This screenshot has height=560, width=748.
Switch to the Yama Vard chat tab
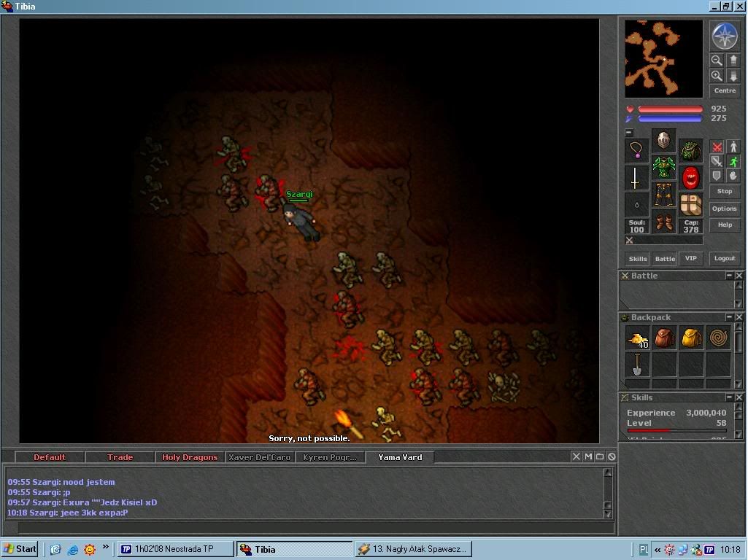coord(400,457)
